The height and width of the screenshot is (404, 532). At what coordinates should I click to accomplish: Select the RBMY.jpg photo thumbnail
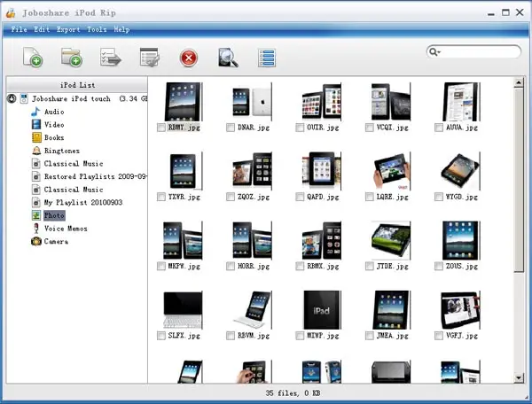[184, 102]
